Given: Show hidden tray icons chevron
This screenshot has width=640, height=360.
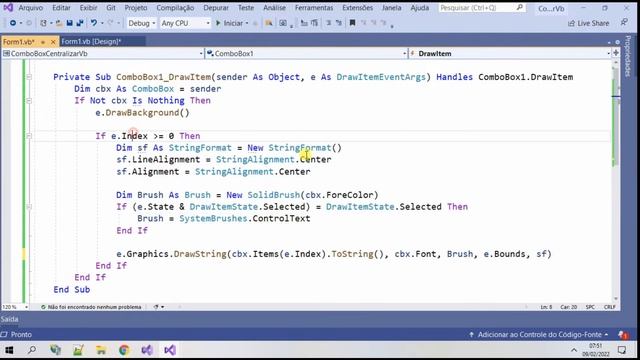Looking at the screenshot, I should tap(574, 350).
